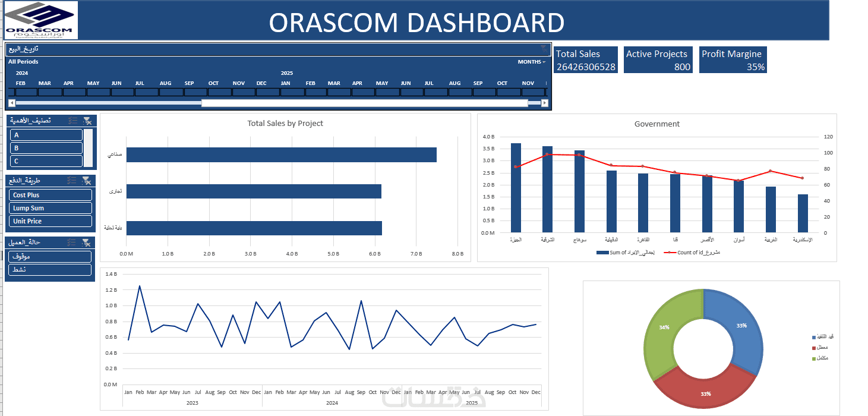
Task: Select the MAY 2024 timeline segment
Action: tap(99, 92)
